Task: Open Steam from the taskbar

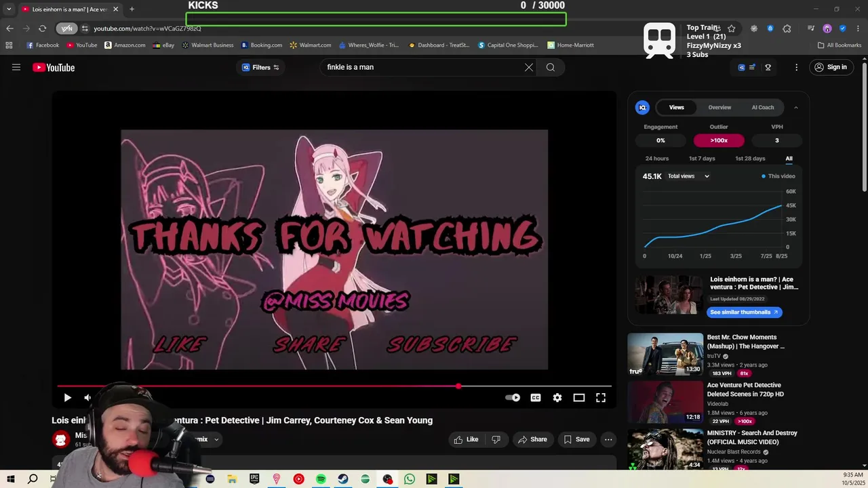Action: tap(343, 479)
